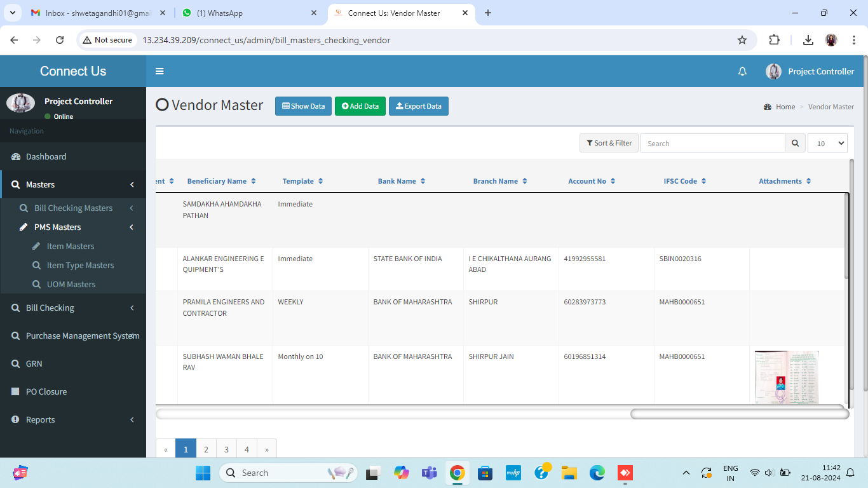Image resolution: width=868 pixels, height=488 pixels.
Task: Collapse PMS Masters submenu
Action: [x=132, y=227]
